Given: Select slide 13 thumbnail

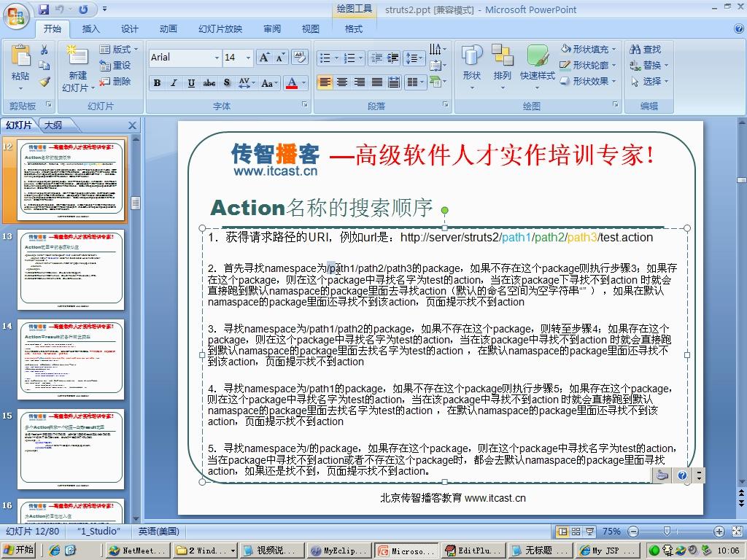Looking at the screenshot, I should pyautogui.click(x=71, y=270).
